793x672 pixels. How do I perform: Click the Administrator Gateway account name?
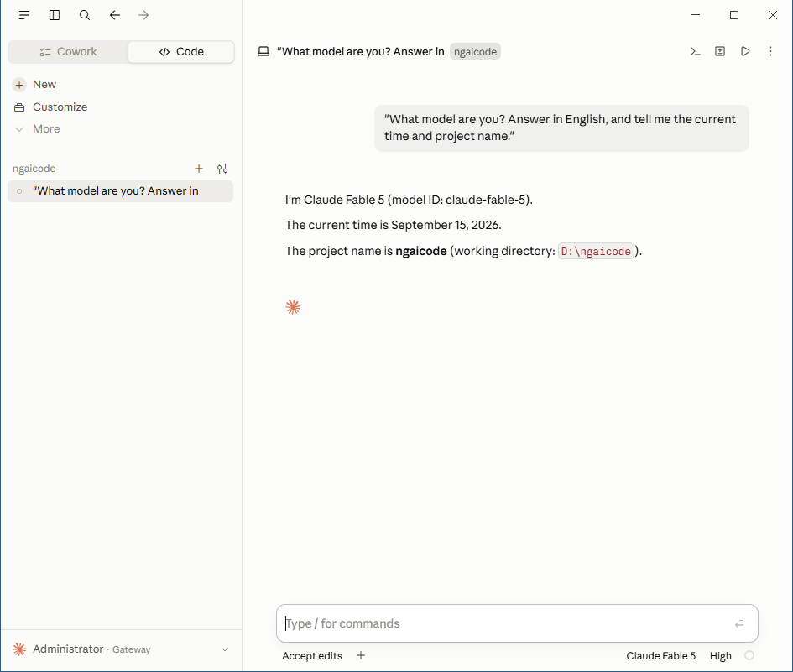tap(91, 649)
